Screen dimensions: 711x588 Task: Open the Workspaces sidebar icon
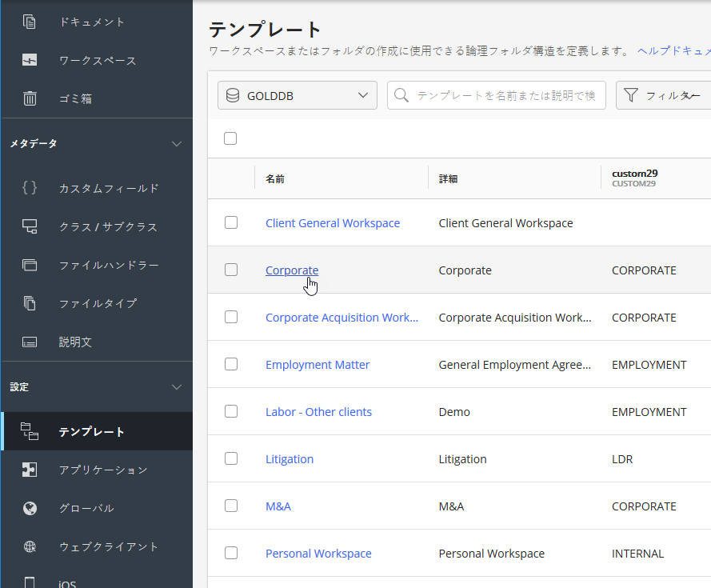tap(30, 60)
